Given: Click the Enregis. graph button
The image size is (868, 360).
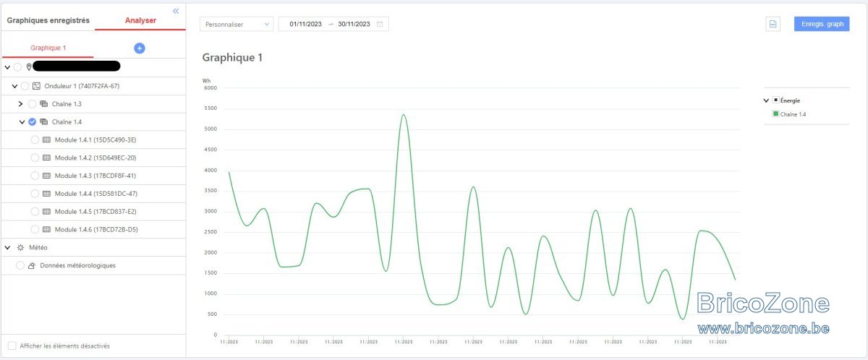Looking at the screenshot, I should (822, 24).
